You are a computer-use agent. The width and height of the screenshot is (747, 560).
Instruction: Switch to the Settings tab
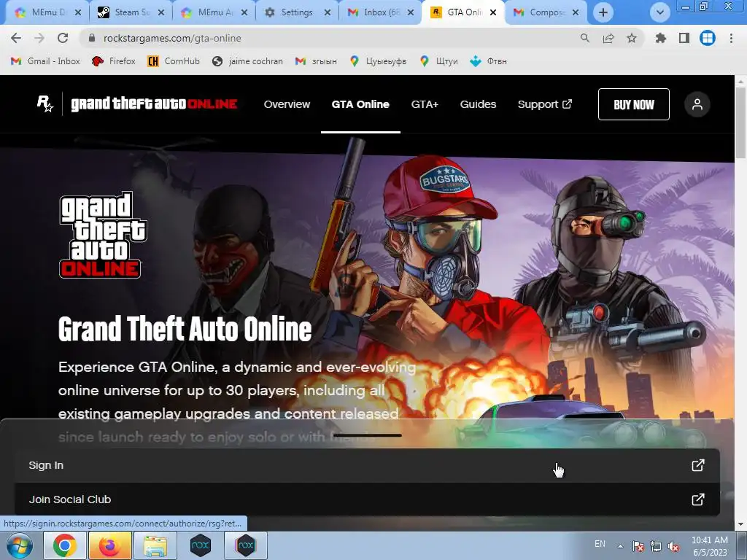297,12
